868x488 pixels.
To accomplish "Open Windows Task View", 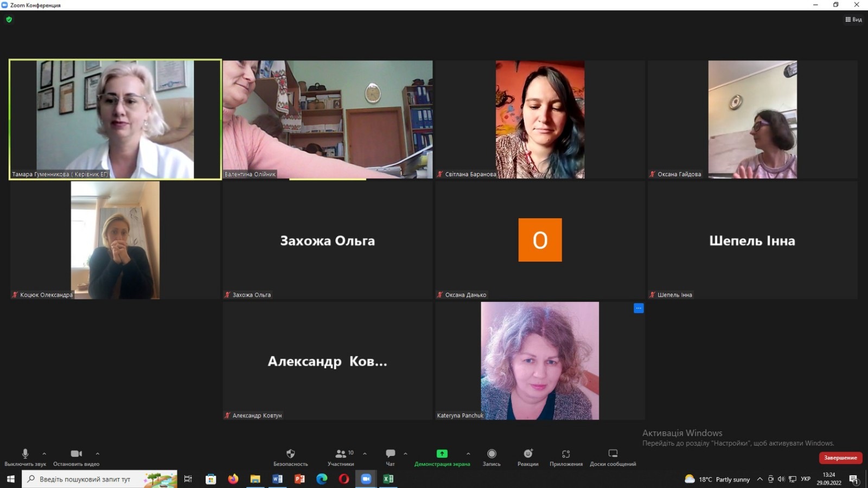I will click(x=188, y=479).
